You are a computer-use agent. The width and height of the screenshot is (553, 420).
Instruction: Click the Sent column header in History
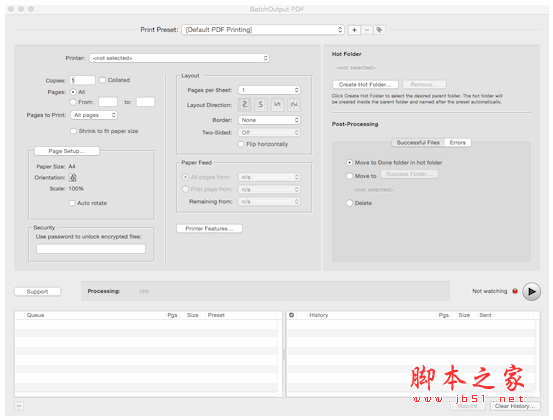click(506, 315)
